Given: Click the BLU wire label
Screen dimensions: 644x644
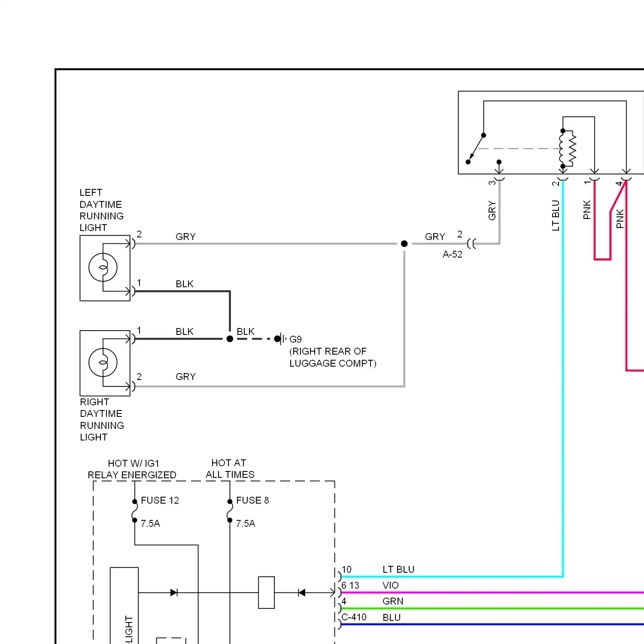Looking at the screenshot, I should [x=392, y=617].
